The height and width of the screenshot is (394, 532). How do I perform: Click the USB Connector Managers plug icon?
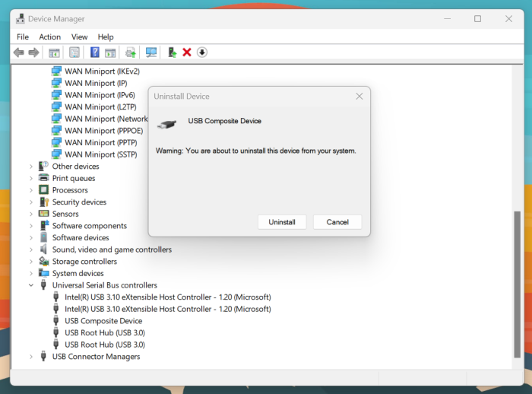[43, 356]
